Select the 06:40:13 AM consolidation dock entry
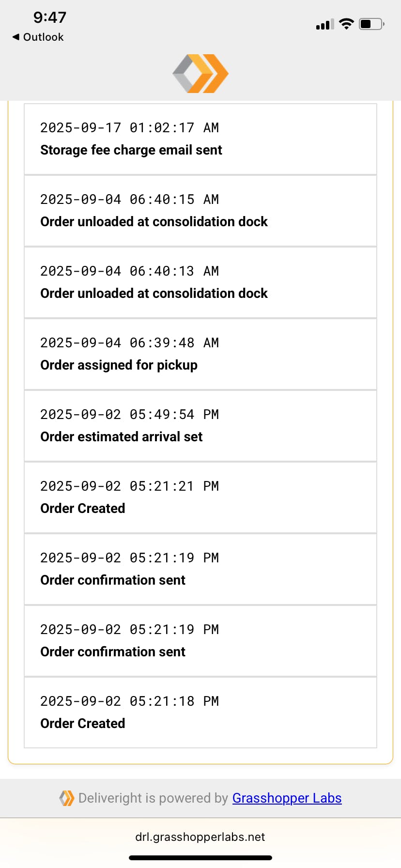The image size is (401, 868). pos(200,283)
